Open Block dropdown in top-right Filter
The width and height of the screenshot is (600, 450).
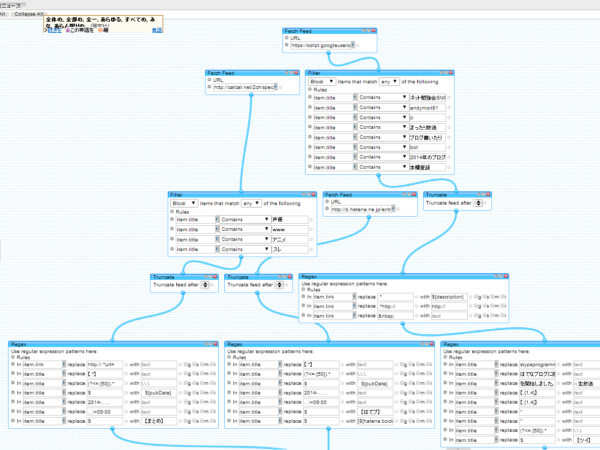(x=322, y=82)
